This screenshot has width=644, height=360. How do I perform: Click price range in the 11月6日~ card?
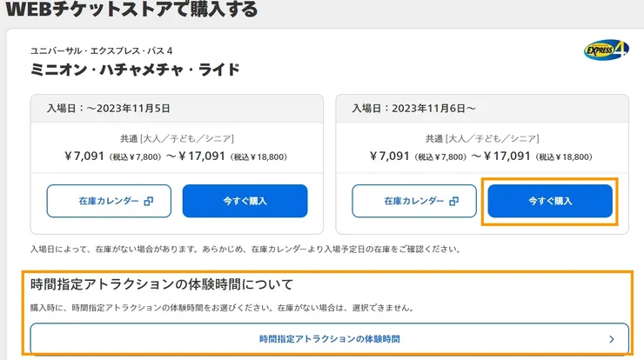[x=481, y=157]
